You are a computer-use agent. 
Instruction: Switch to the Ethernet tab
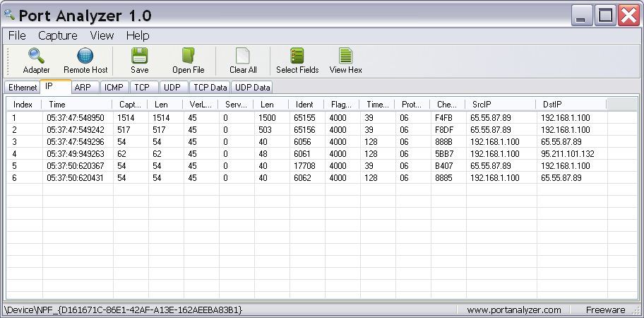[x=22, y=88]
